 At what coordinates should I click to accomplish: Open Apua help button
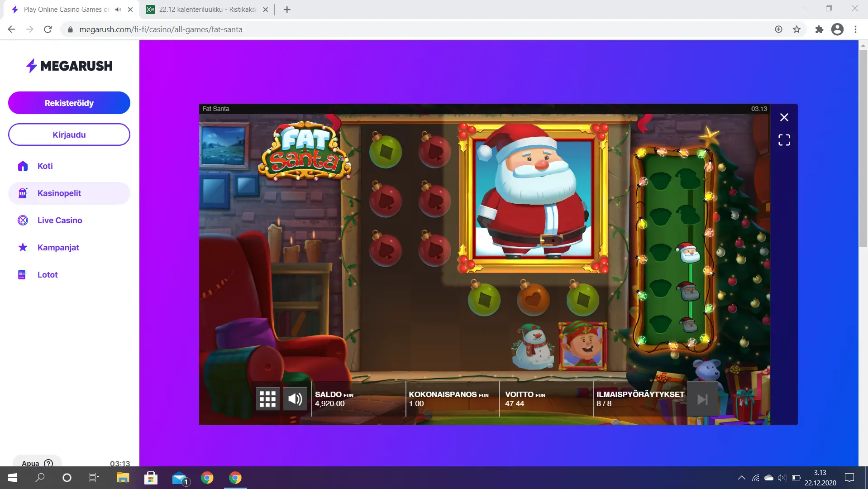click(x=37, y=463)
